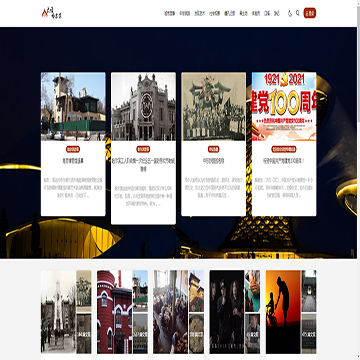Select the black-and-white monument thumbnail
Image resolution: width=360 pixels, height=360 pixels.
tap(58, 312)
